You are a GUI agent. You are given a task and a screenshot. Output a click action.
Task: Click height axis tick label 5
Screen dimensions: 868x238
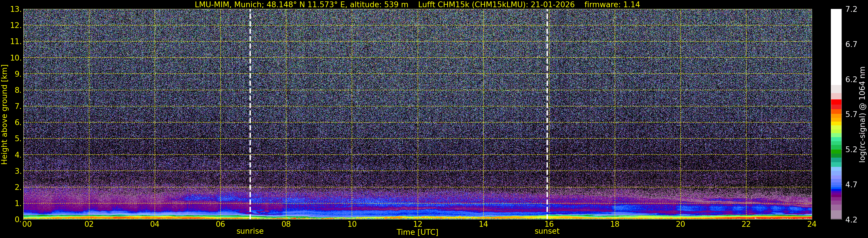18,139
